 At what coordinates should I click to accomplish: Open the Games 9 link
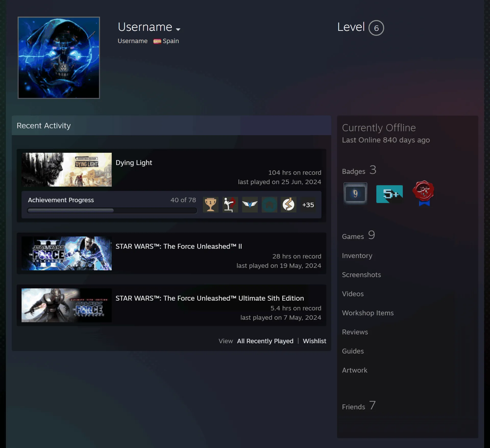358,235
